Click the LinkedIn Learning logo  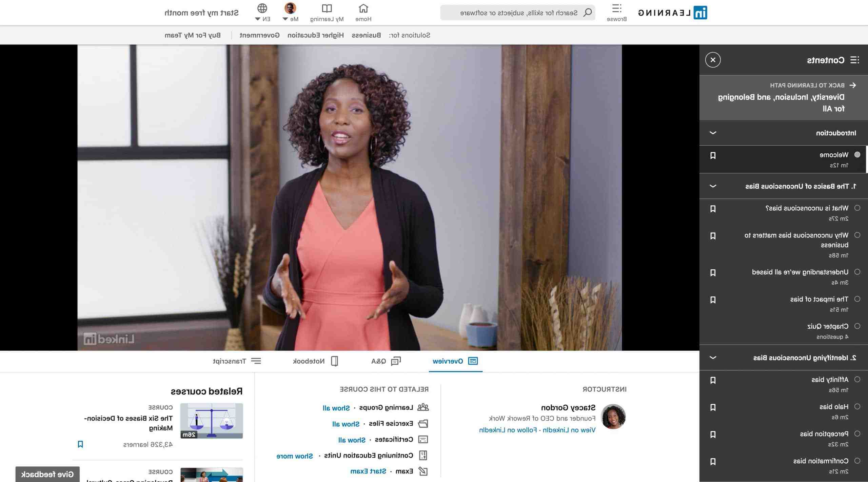[673, 13]
